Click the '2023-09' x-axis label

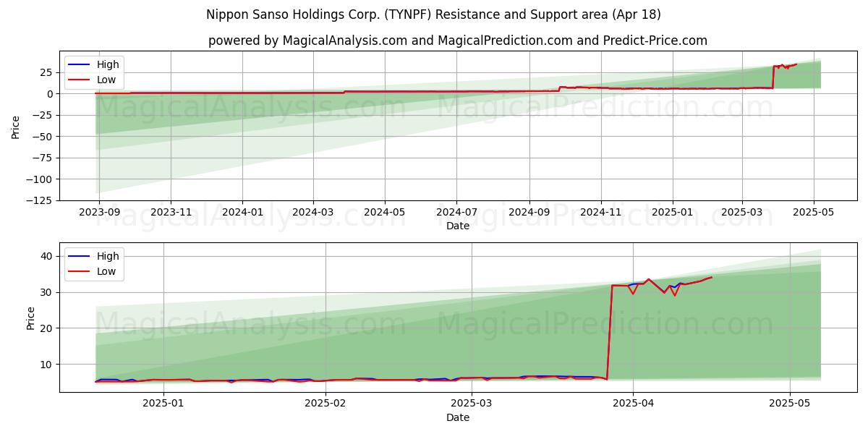(99, 213)
